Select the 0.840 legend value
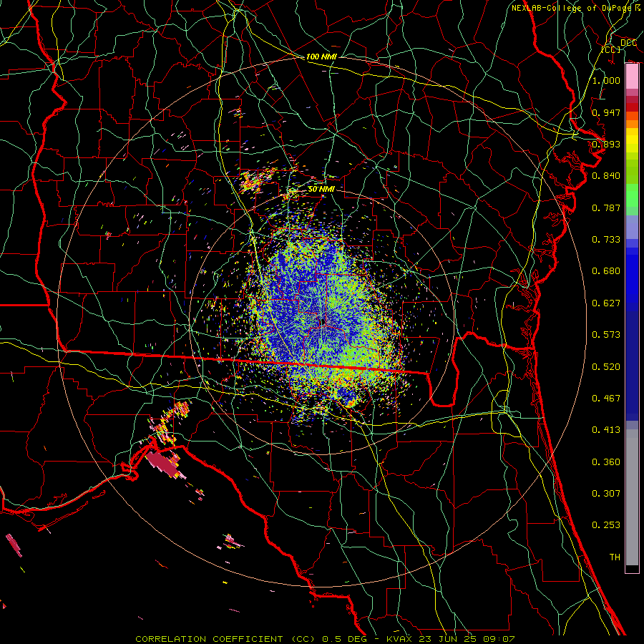Screen dimensions: 644x644 pos(606,176)
